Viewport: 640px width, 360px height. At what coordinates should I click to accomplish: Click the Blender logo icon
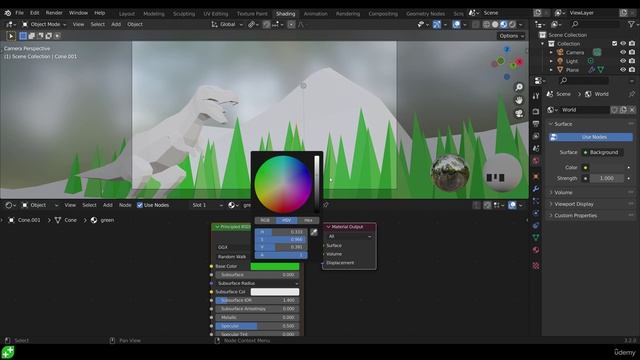tap(7, 13)
